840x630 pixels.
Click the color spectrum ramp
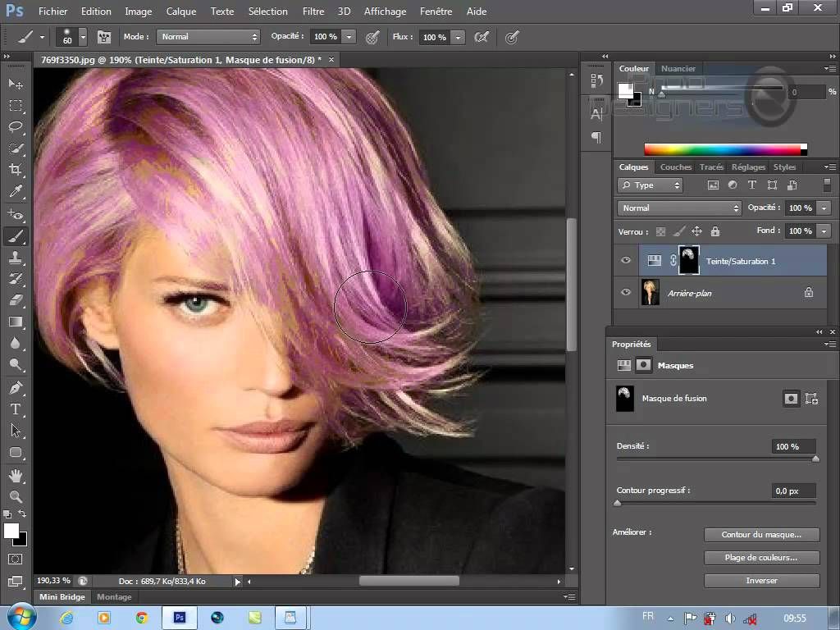pos(722,149)
